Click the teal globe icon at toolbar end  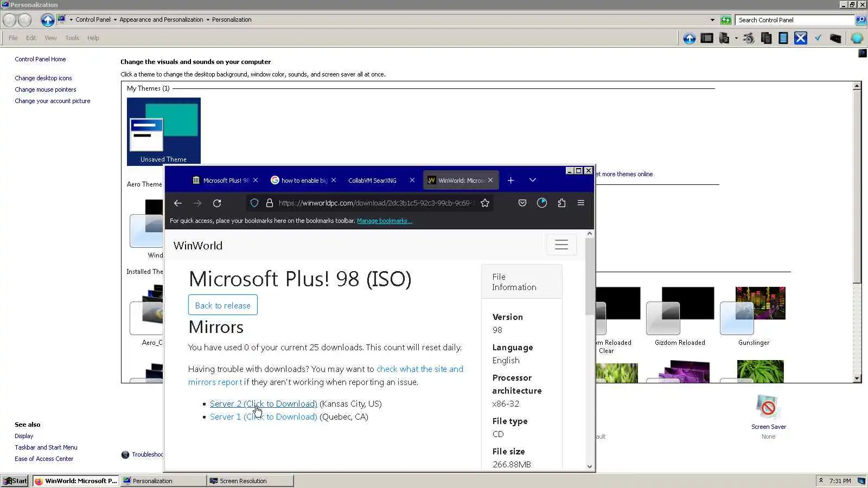coord(857,38)
